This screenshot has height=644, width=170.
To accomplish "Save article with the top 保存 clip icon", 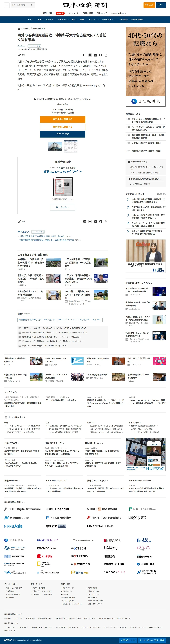I will click(x=21, y=55).
